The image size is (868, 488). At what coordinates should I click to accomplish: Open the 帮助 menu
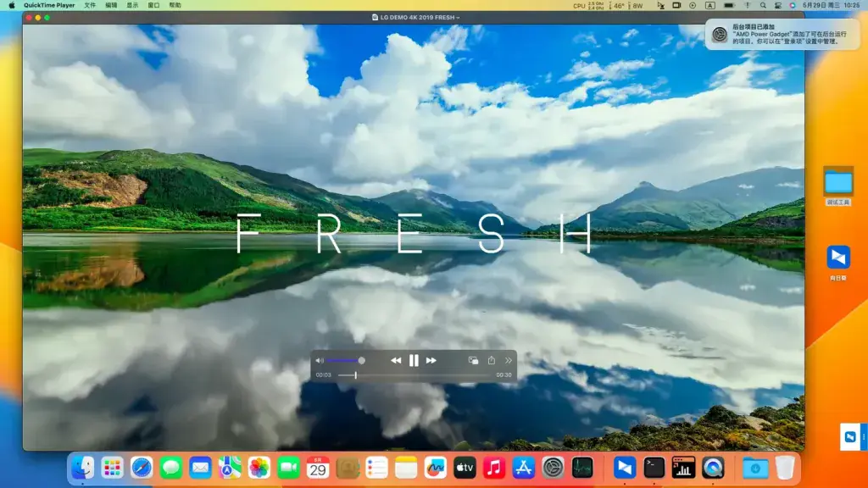click(x=175, y=6)
